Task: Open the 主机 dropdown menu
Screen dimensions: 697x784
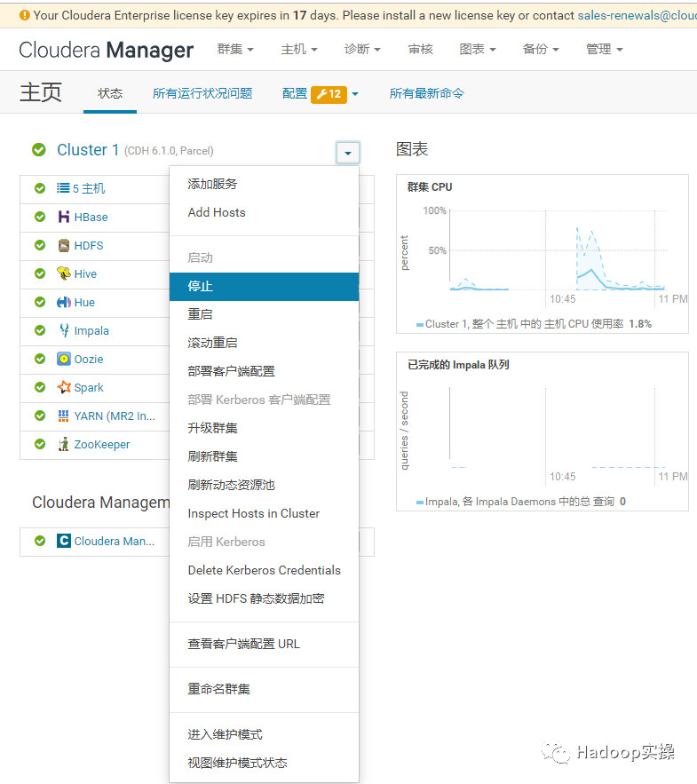Action: 299,49
